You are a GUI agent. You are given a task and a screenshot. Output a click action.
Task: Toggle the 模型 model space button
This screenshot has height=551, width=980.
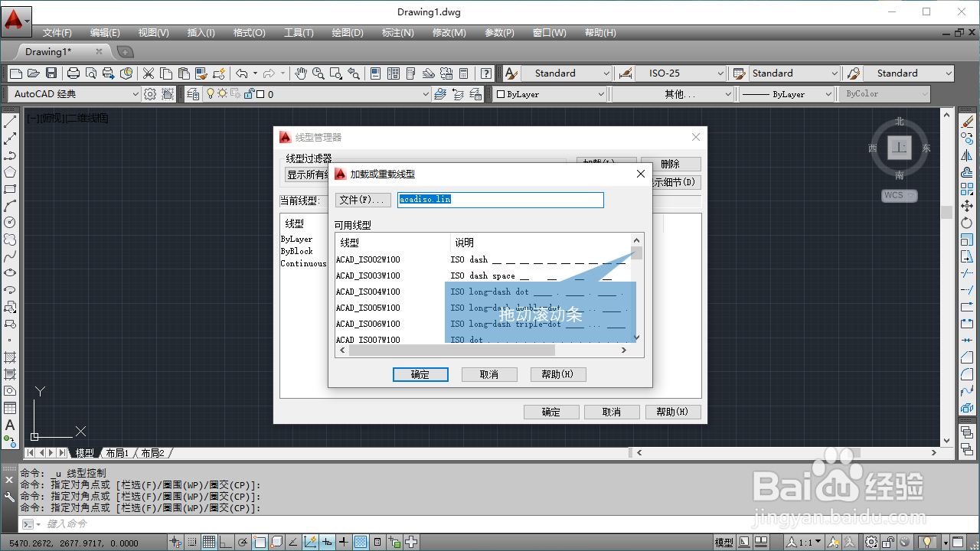pyautogui.click(x=724, y=543)
